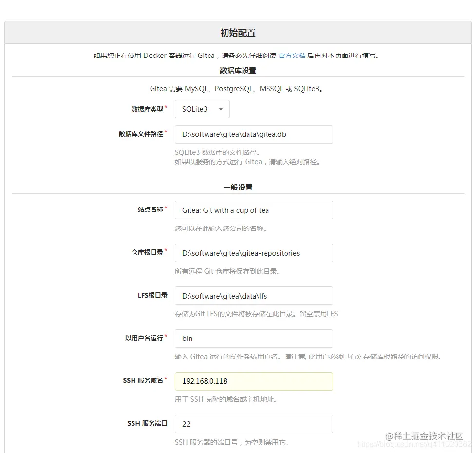Click the 站点名称 input field

click(254, 210)
